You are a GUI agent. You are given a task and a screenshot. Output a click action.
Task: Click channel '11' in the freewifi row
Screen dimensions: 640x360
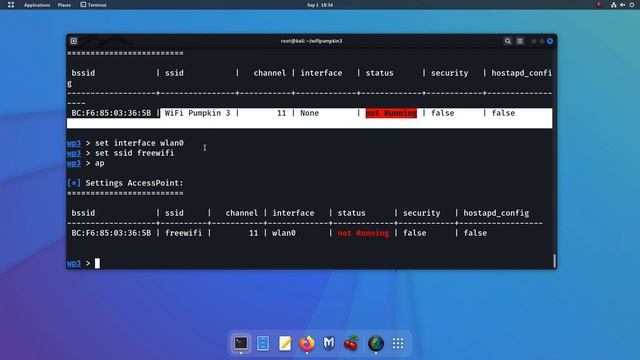pyautogui.click(x=253, y=233)
